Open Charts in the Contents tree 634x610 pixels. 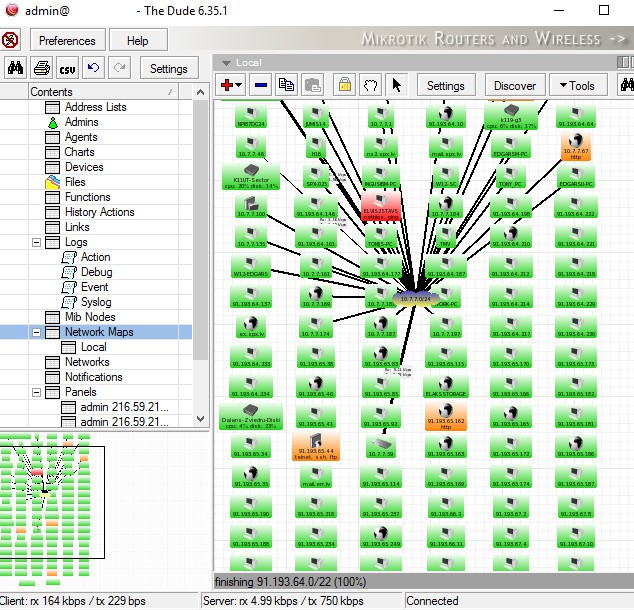[80, 152]
